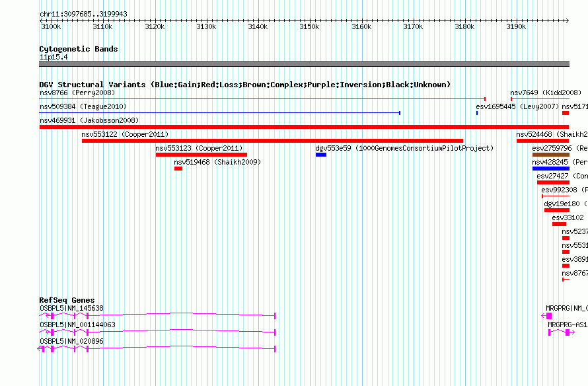Select the blue nsv428245 gain bar

[x=551, y=169]
